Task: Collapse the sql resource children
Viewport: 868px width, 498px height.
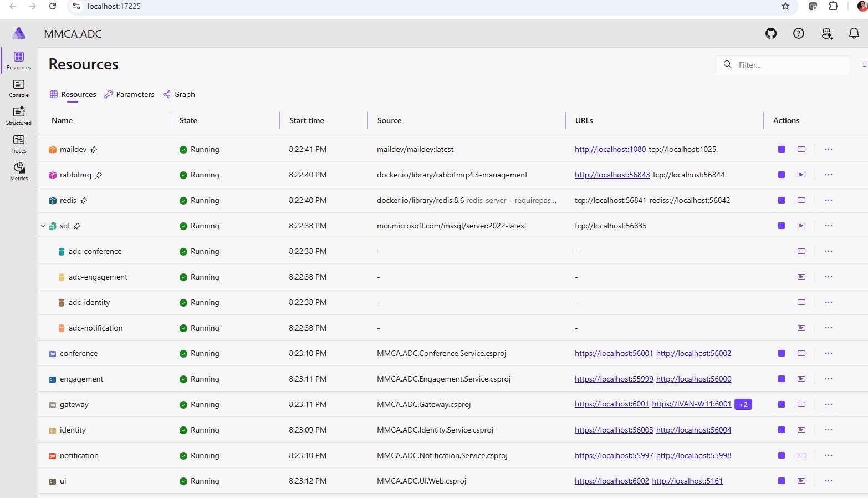Action: 43,226
